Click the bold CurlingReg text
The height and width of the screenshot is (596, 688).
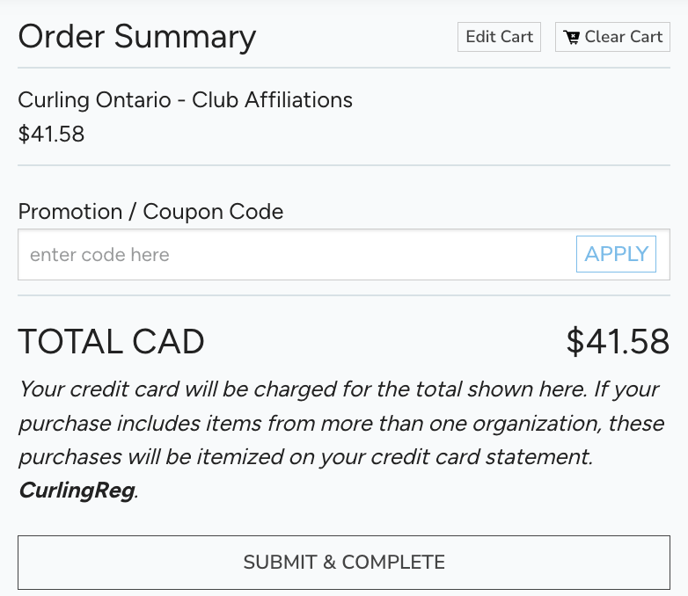point(76,491)
